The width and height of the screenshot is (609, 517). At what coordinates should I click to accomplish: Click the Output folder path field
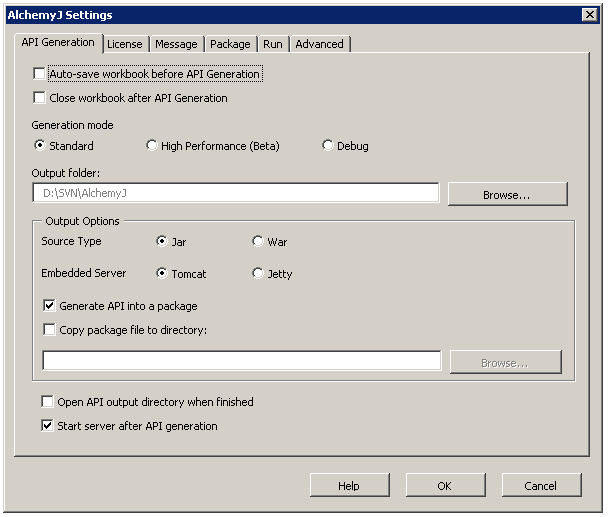click(x=236, y=193)
